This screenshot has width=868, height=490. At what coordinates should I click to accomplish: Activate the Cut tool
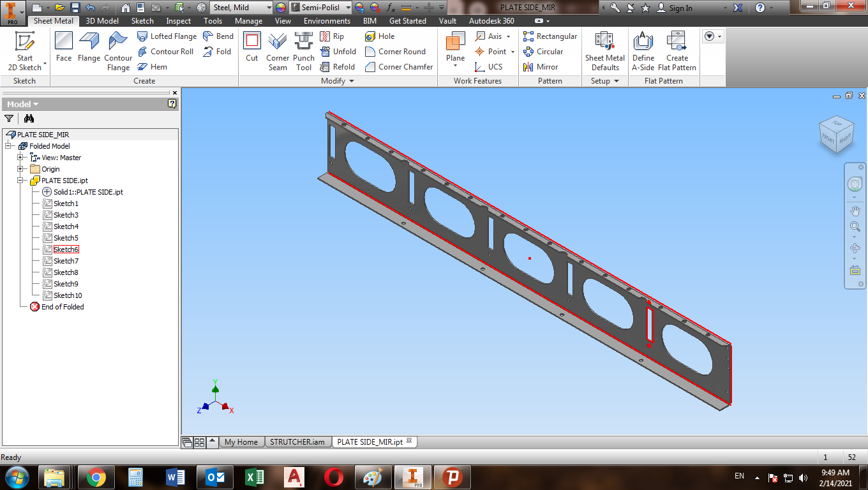click(252, 47)
